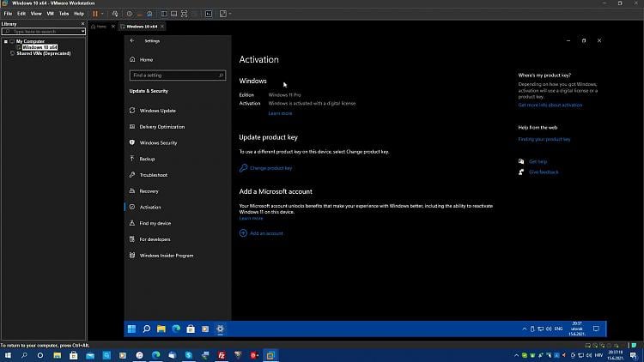
Task: Select Windows 10 x64 in the Library tree
Action: pyautogui.click(x=39, y=47)
